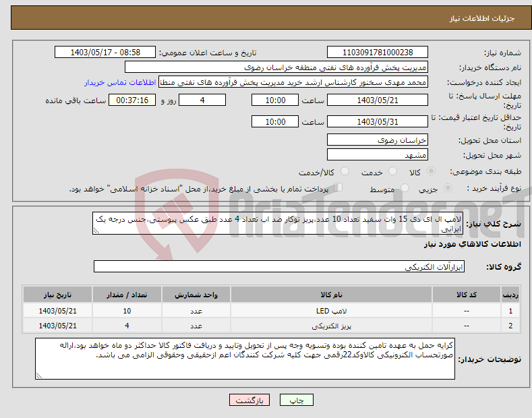The width and height of the screenshot is (532, 418).
Task: Click the شماره نیاز field 1103091781000238
Action: pos(378,53)
